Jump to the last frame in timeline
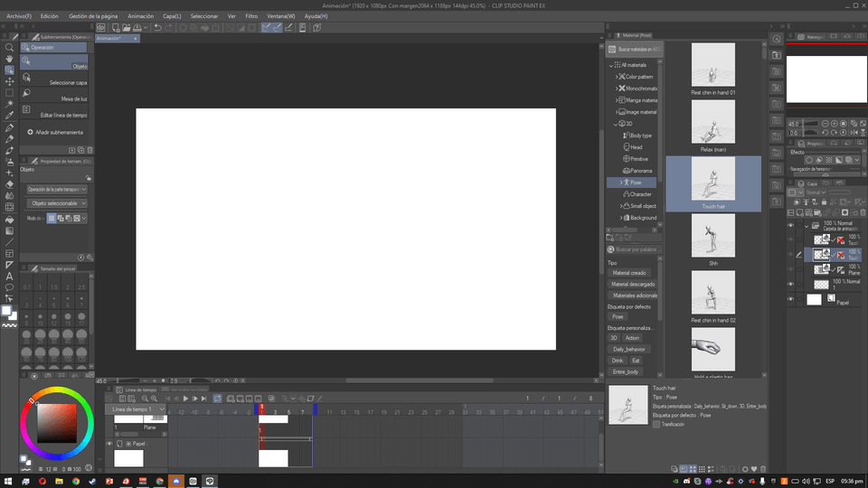This screenshot has height=488, width=868. [x=203, y=399]
